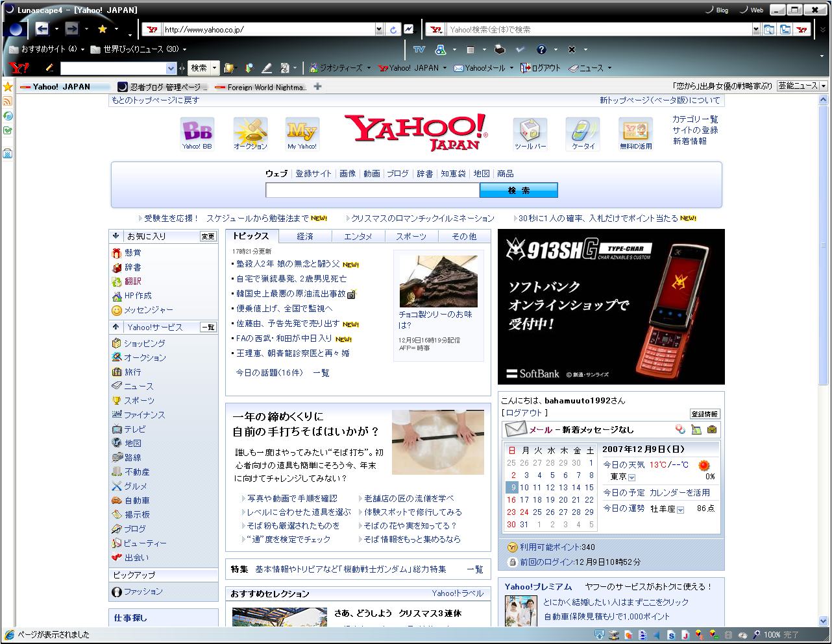Image resolution: width=832 pixels, height=644 pixels.
Task: Click the 100% zoom level in status bar
Action: click(x=772, y=634)
